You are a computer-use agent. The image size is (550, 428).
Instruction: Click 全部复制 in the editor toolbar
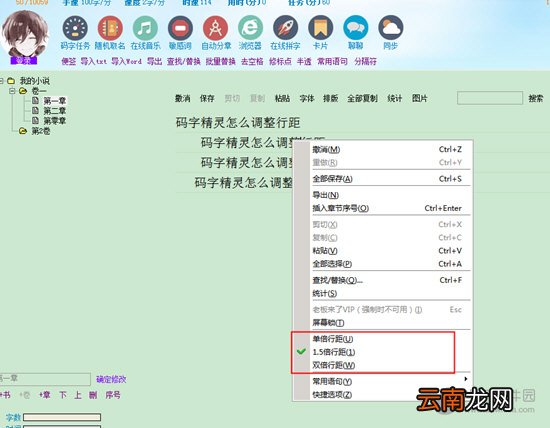coord(362,99)
